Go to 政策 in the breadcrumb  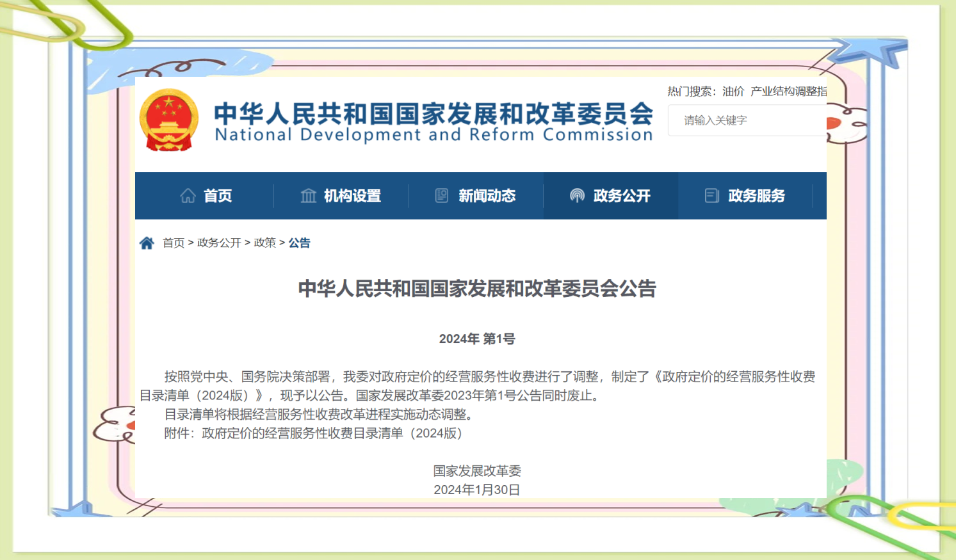(x=265, y=243)
